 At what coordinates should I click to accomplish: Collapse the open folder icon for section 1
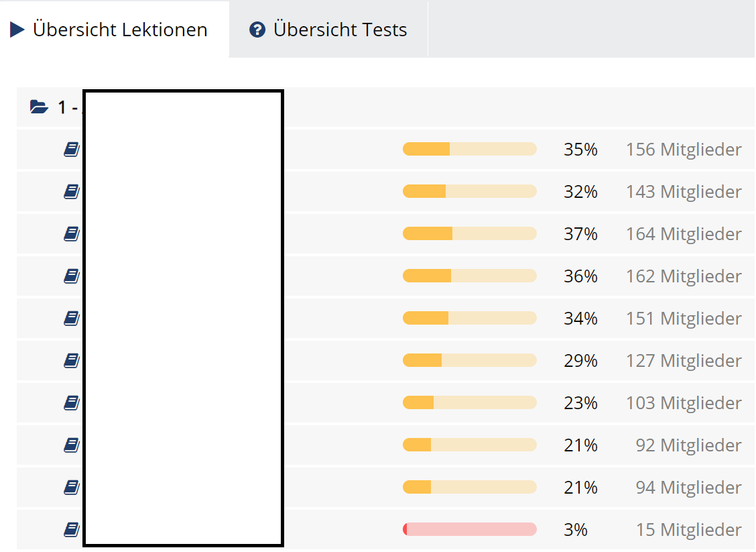(x=39, y=107)
